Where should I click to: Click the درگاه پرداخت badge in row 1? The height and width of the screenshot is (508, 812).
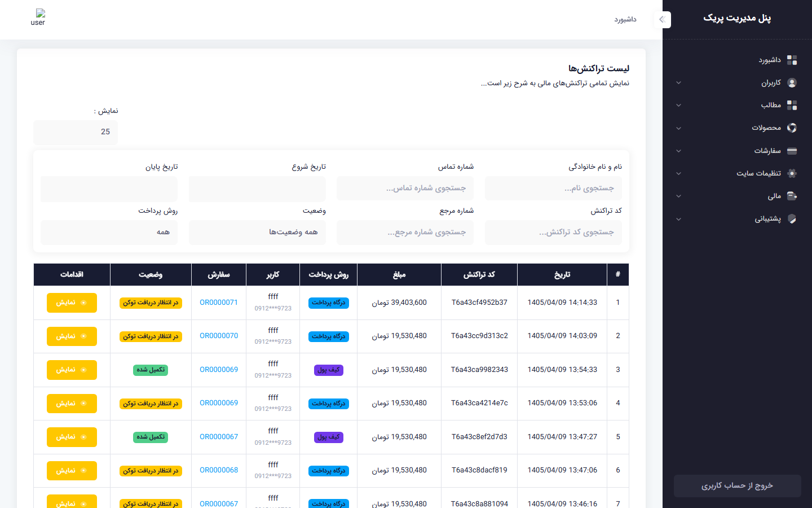click(329, 303)
